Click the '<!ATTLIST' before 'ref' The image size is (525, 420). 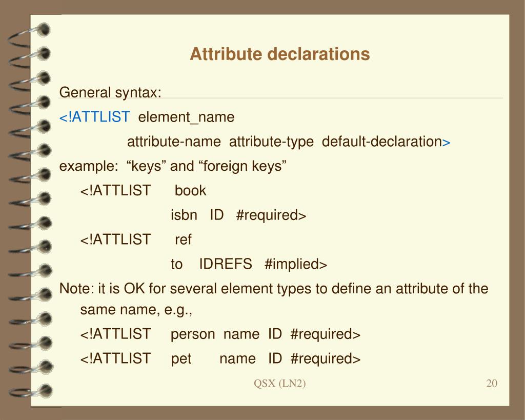pyautogui.click(x=115, y=239)
